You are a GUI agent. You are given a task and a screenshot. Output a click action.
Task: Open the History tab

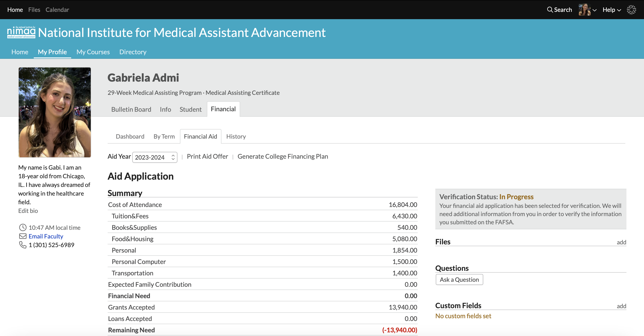pos(236,136)
